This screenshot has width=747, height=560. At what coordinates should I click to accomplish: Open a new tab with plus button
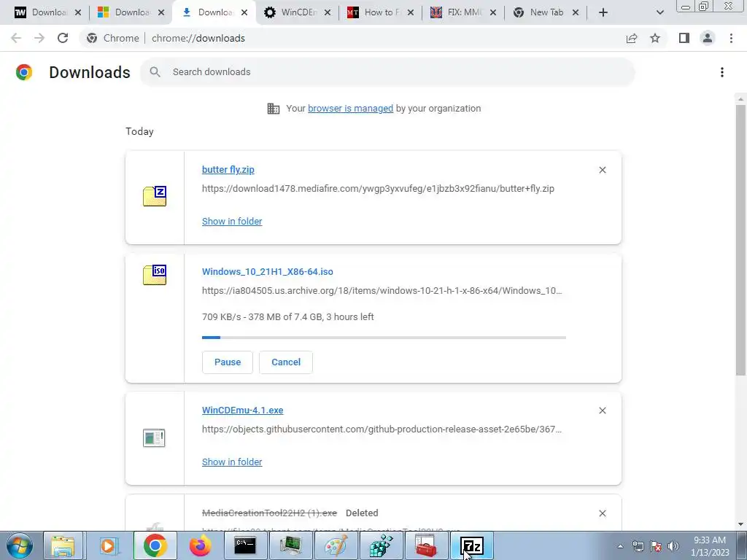tap(603, 12)
